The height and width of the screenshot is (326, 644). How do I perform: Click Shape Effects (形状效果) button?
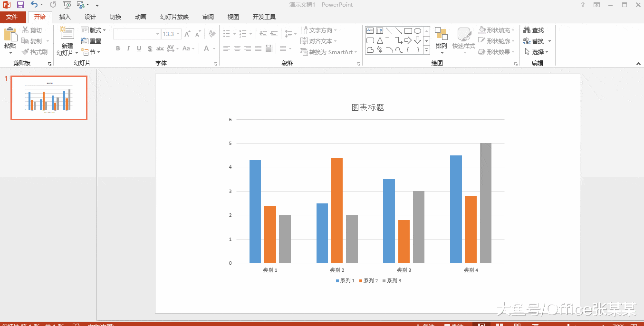point(497,52)
